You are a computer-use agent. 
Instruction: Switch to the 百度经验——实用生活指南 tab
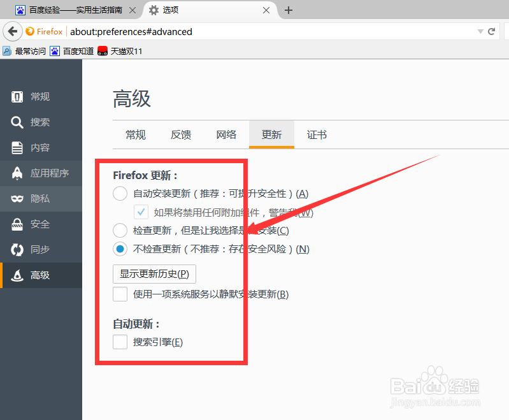75,10
